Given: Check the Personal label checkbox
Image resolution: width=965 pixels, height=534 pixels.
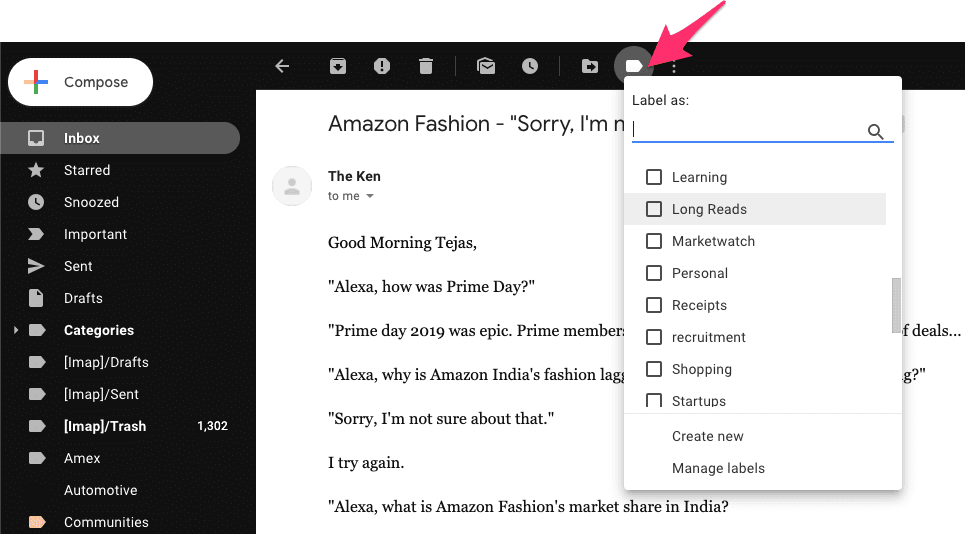Looking at the screenshot, I should pyautogui.click(x=654, y=273).
